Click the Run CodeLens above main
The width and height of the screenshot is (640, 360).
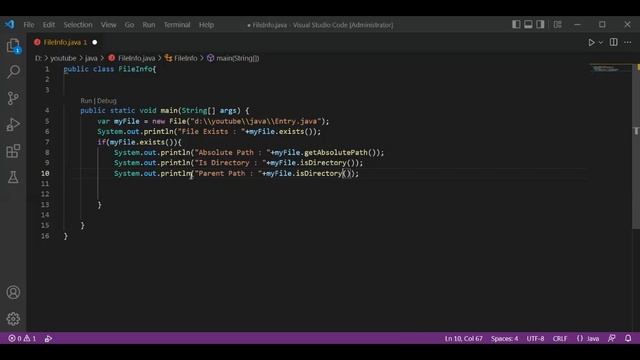pyautogui.click(x=86, y=101)
